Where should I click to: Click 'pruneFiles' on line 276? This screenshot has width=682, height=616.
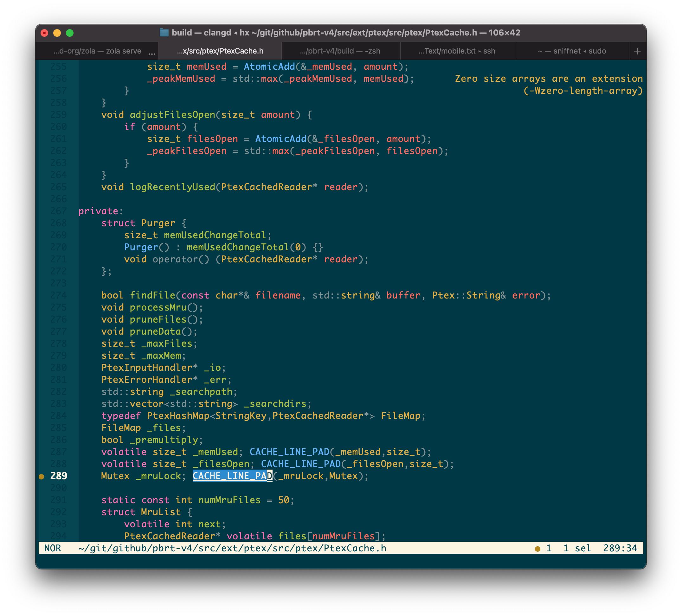[x=158, y=319]
